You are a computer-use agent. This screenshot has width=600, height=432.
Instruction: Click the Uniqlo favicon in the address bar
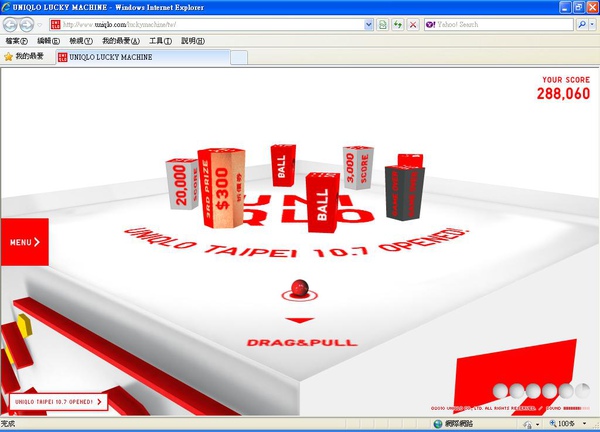click(x=55, y=24)
